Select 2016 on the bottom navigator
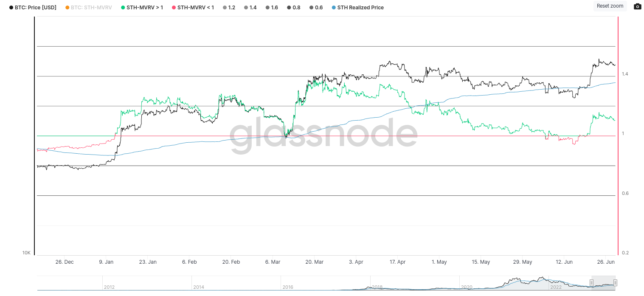 (x=287, y=288)
